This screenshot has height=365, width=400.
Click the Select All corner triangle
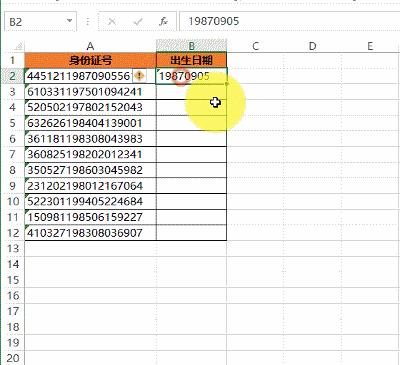18,46
